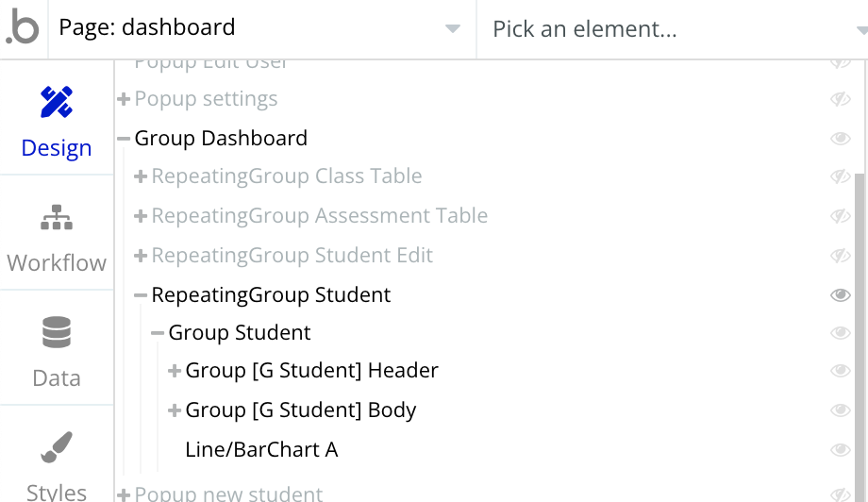Collapse the RepeatingGroup Student node

tap(141, 295)
